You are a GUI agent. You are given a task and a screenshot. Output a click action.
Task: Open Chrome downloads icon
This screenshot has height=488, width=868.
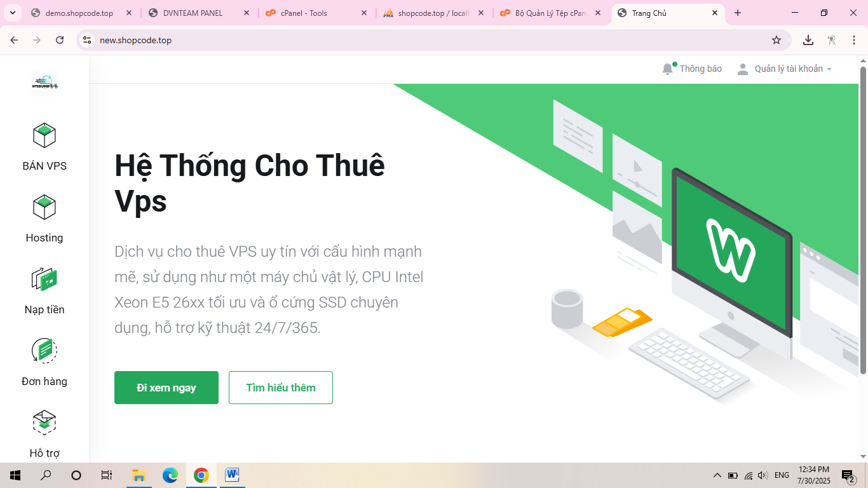pos(808,40)
